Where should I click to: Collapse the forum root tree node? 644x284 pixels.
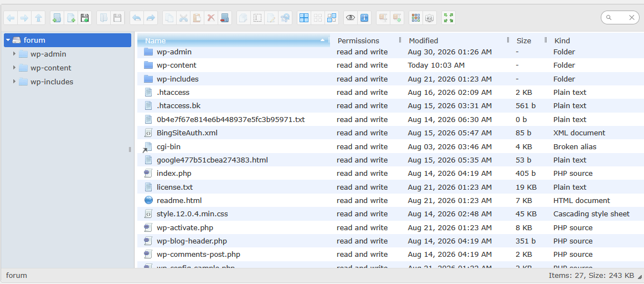[8, 40]
